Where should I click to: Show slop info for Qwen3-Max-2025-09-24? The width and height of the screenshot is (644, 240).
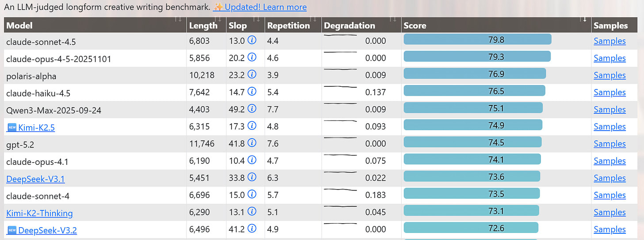252,109
